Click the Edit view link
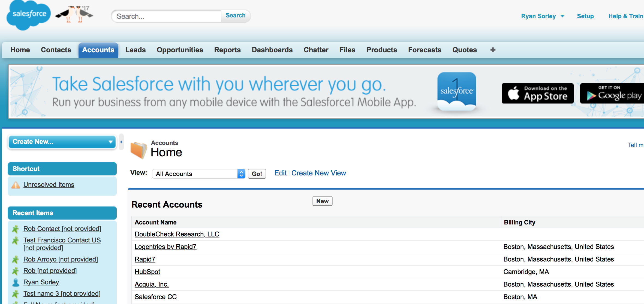 280,173
